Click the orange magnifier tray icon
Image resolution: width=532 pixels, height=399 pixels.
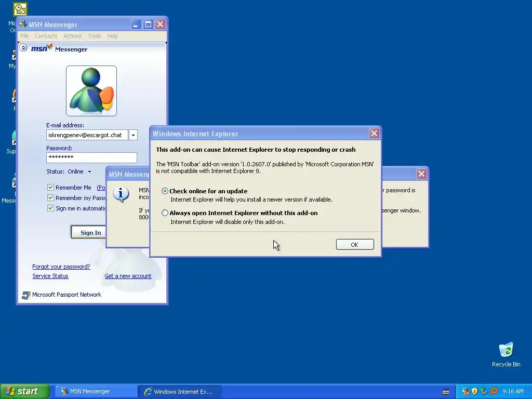point(494,392)
